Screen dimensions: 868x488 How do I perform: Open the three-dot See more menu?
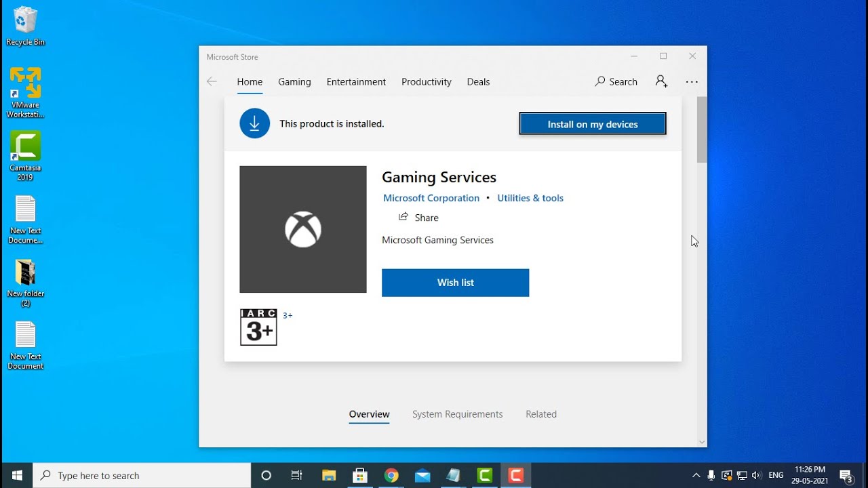point(692,81)
